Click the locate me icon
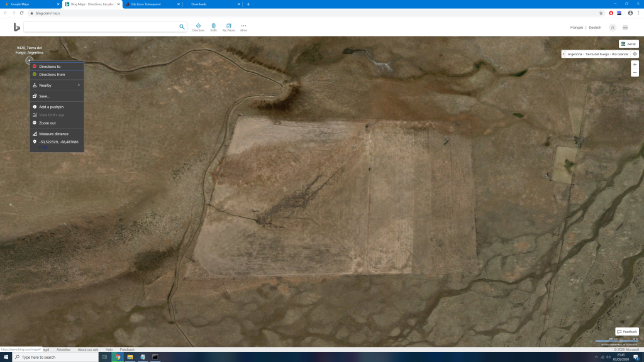 point(635,54)
